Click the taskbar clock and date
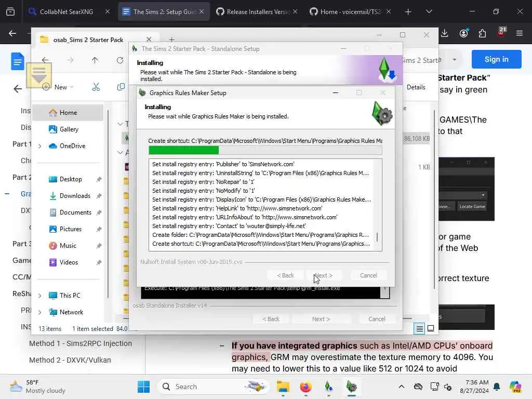 click(474, 387)
